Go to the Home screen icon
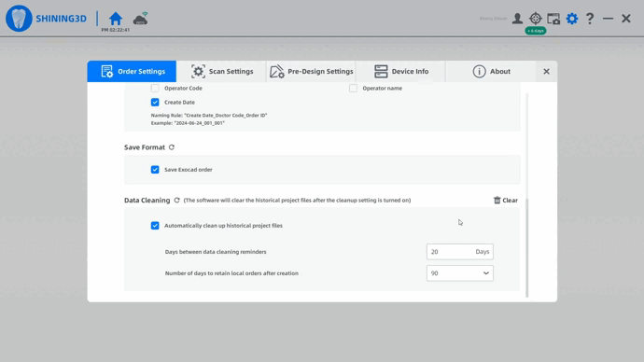Screen dimensions: 644x362 click(x=116, y=19)
